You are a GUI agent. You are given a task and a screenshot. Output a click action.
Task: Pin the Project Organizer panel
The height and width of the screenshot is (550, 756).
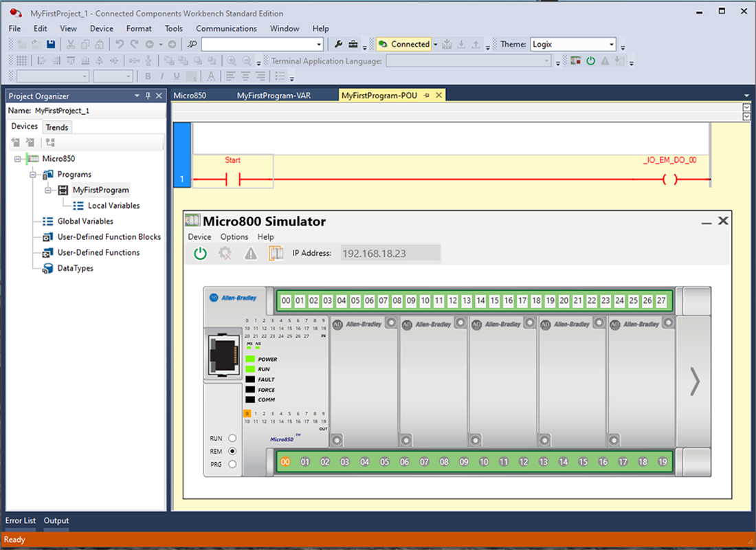point(148,96)
